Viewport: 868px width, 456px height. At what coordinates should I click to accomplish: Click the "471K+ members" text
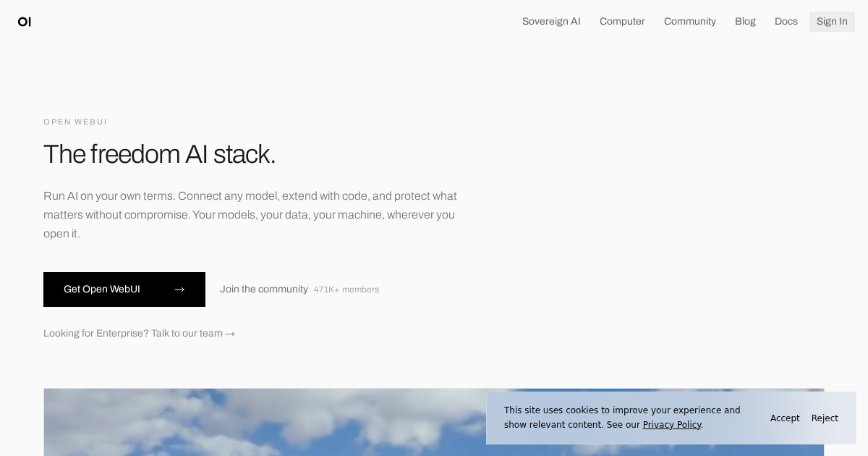coord(346,290)
